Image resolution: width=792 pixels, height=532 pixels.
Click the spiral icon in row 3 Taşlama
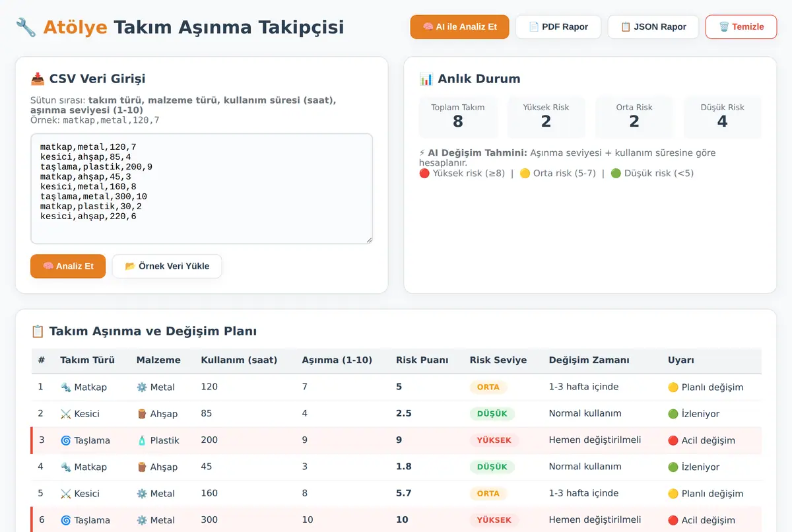pyautogui.click(x=65, y=440)
